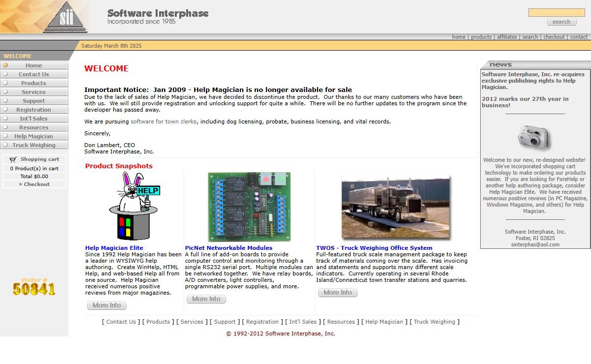Click the Software Interphase pyramid logo
This screenshot has width=591, height=364.
point(65,17)
